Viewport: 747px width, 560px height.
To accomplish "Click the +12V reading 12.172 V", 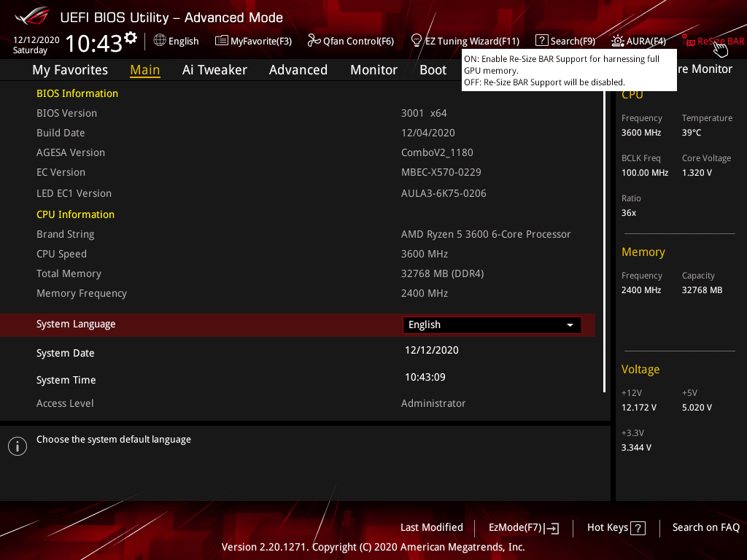I will 639,408.
